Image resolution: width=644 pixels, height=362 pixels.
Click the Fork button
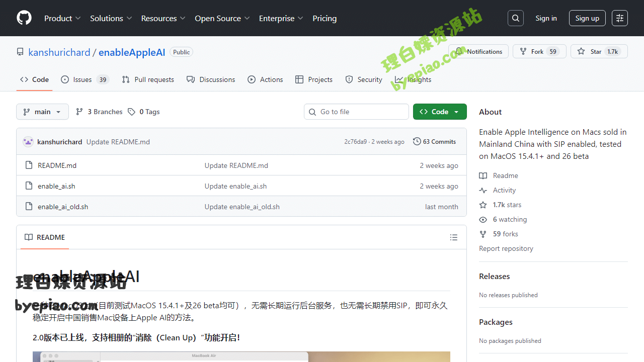(x=539, y=51)
